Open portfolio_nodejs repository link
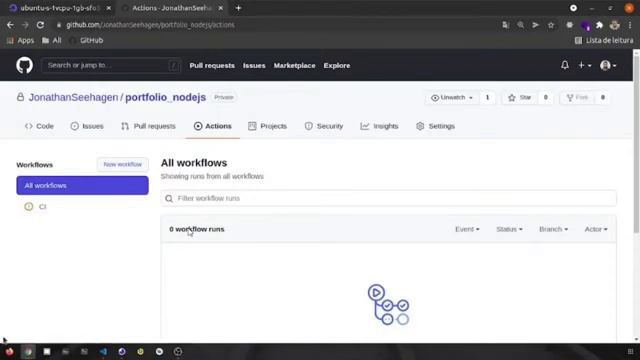The image size is (640, 360). coord(165,98)
